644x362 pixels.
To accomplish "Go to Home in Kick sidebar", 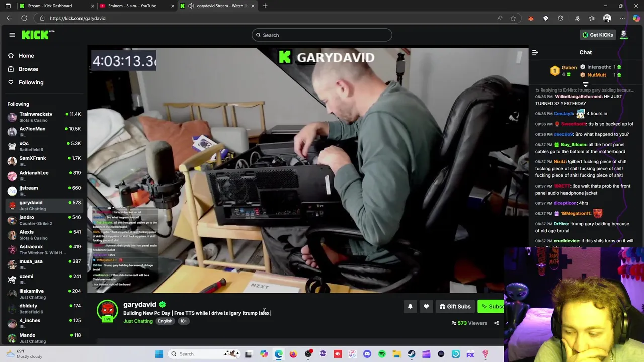I will click(x=26, y=56).
